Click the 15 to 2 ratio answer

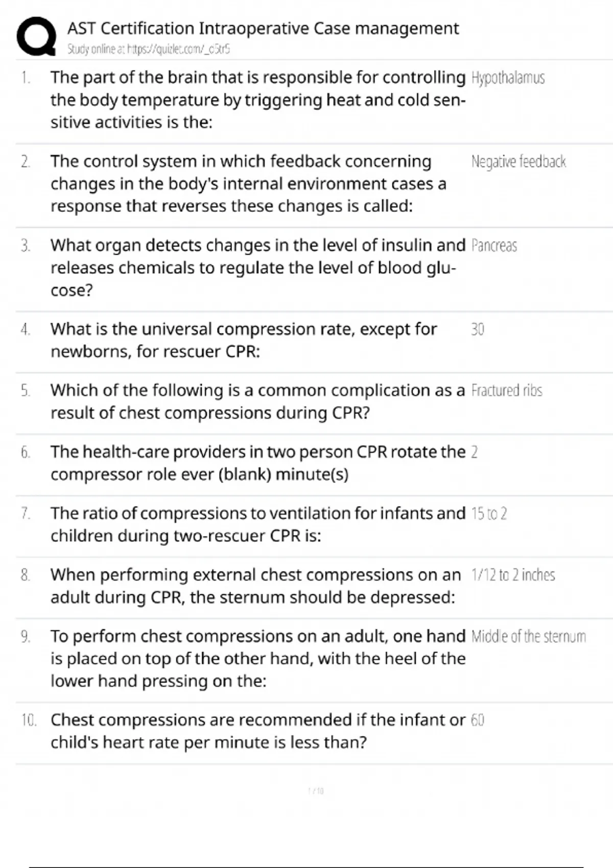[489, 514]
